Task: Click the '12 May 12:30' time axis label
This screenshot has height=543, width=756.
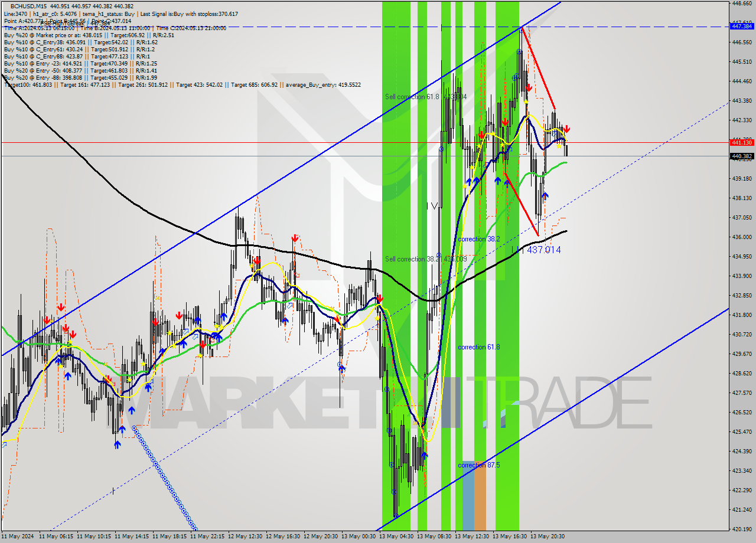Action: pos(245,537)
